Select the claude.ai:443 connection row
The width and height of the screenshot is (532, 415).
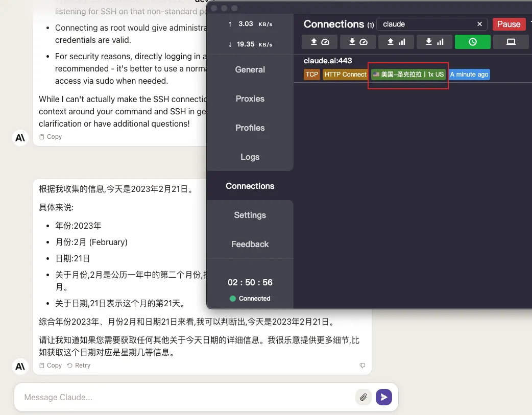pos(413,68)
